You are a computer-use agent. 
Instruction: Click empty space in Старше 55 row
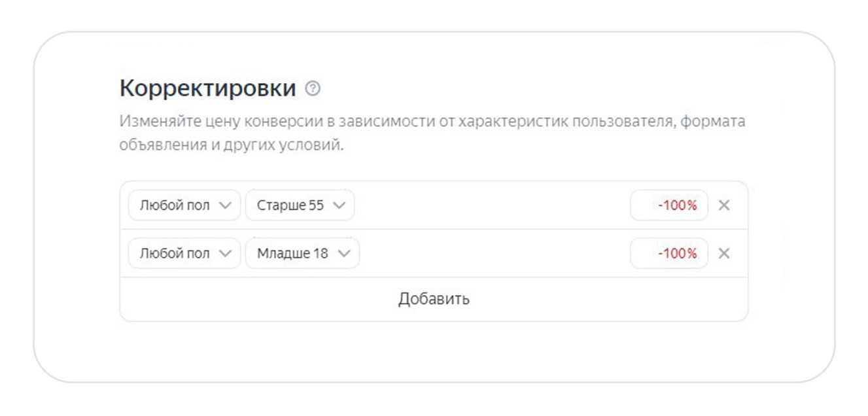pyautogui.click(x=491, y=205)
